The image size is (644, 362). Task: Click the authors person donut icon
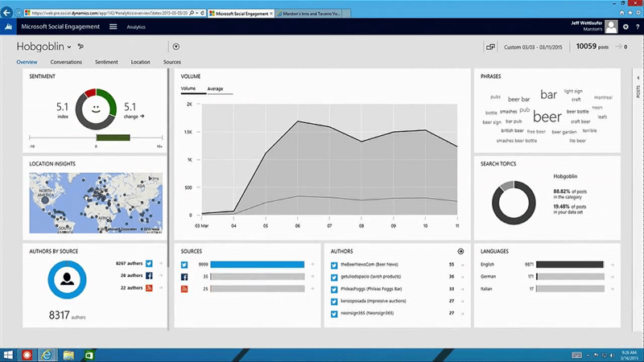tap(67, 279)
